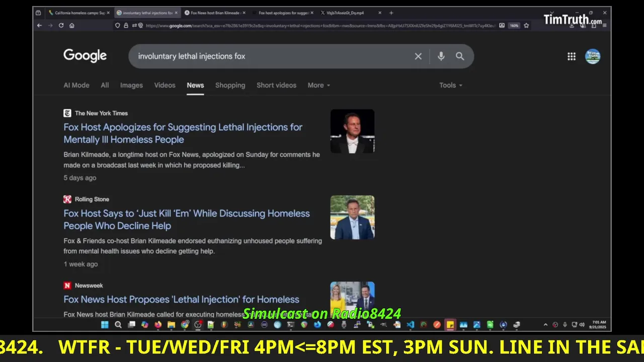
Task: Open New York Times article thumbnail
Action: (x=352, y=131)
